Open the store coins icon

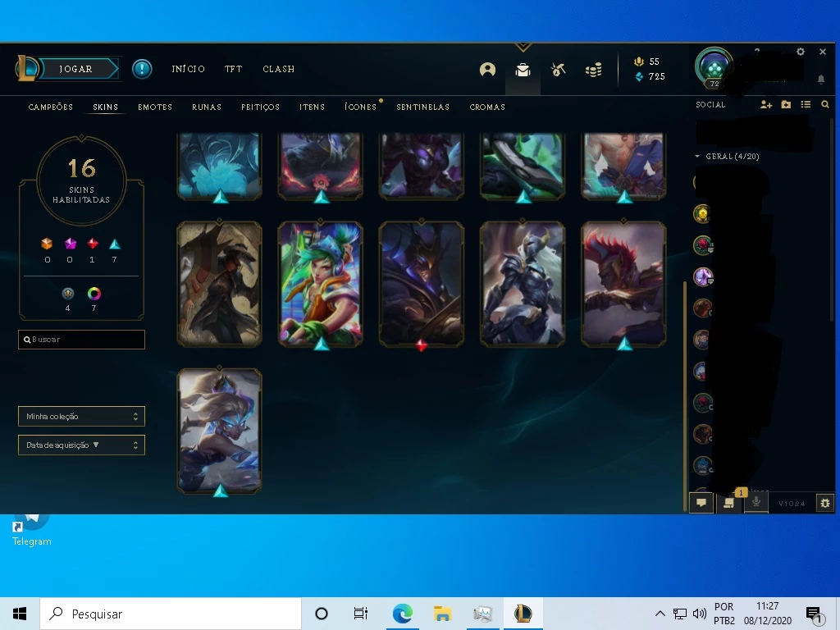point(594,70)
